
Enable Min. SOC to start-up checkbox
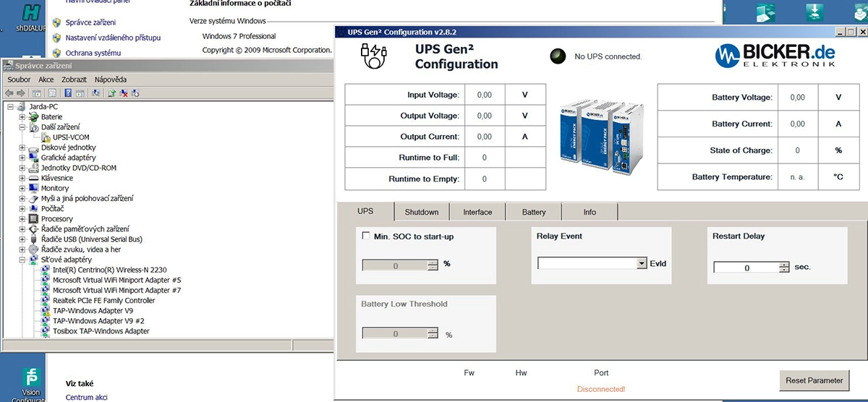coord(365,236)
